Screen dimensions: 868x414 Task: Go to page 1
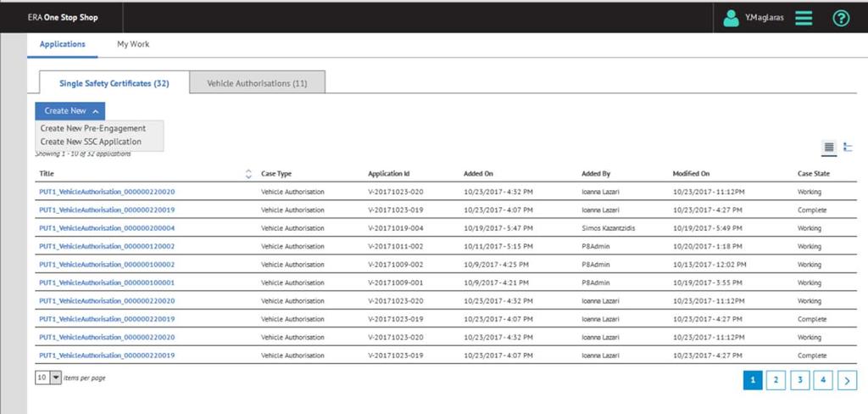point(753,380)
